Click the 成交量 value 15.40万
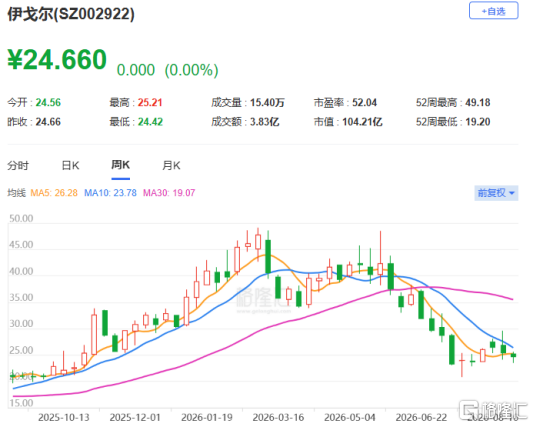The height and width of the screenshot is (427, 534). coord(267,102)
